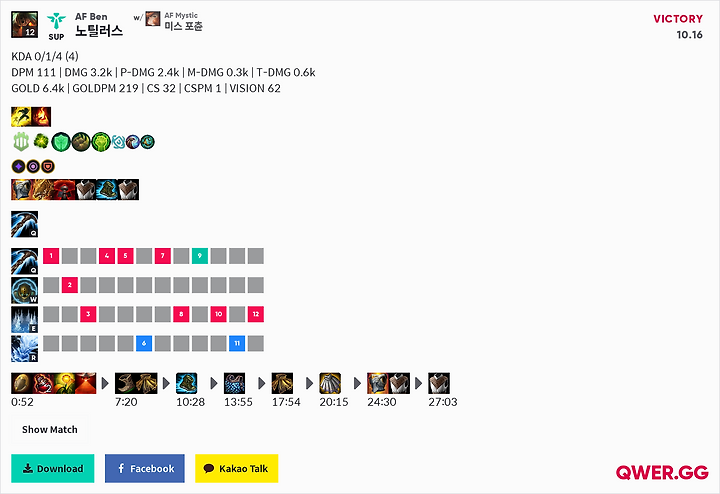The image size is (720, 494).
Task: Click the R ultimate ability icon
Action: coord(24,348)
